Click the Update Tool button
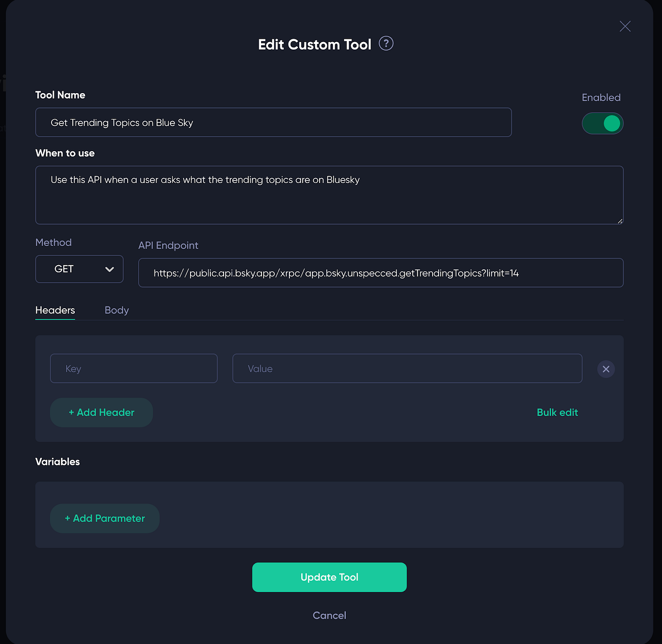The width and height of the screenshot is (662, 644). pos(330,577)
